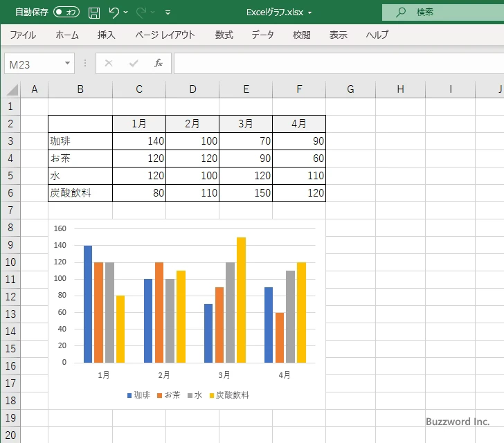Click the magnifier search icon
Screen dimensions: 504x443
pyautogui.click(x=400, y=12)
